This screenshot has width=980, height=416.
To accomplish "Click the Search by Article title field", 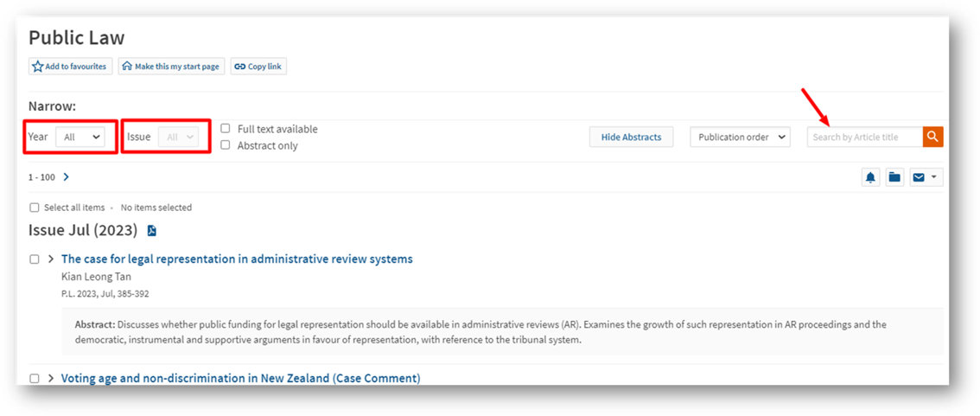I will point(865,137).
